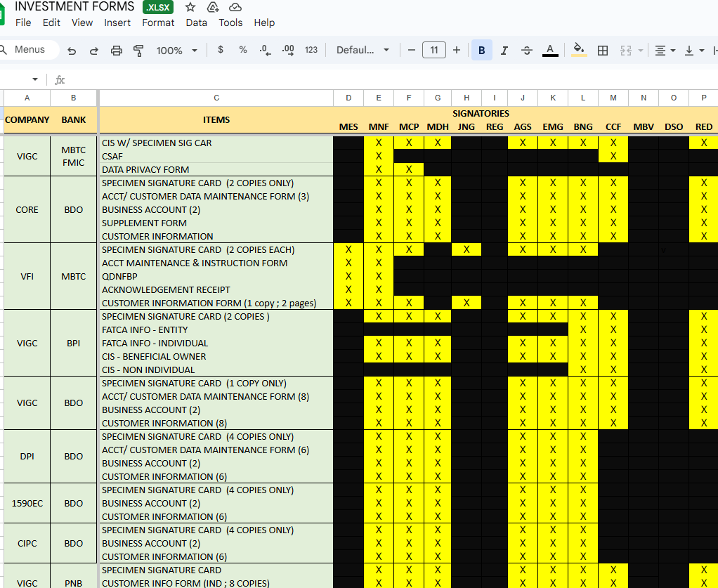Viewport: 718px width, 588px height.
Task: Rename the INVESTMENT FORMS title
Action: pyautogui.click(x=74, y=7)
